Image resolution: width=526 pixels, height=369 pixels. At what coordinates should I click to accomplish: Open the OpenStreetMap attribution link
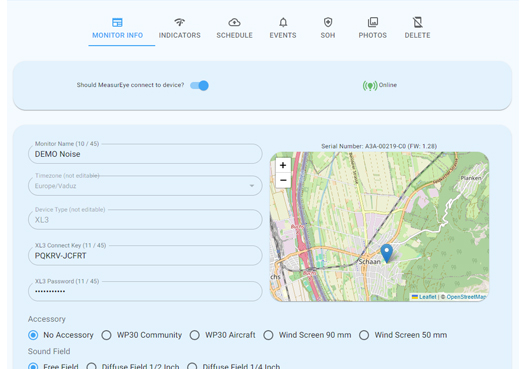point(466,297)
